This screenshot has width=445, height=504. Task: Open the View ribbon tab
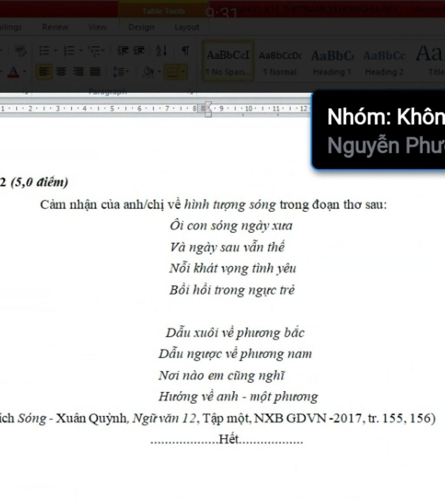(x=97, y=27)
